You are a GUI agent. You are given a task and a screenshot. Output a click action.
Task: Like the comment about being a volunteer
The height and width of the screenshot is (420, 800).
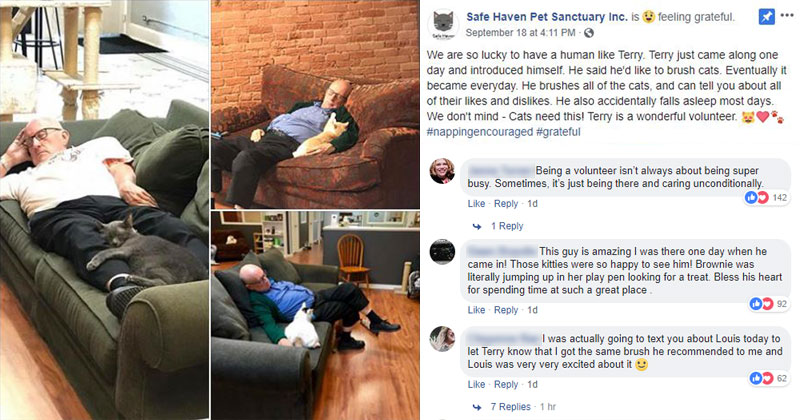click(476, 204)
